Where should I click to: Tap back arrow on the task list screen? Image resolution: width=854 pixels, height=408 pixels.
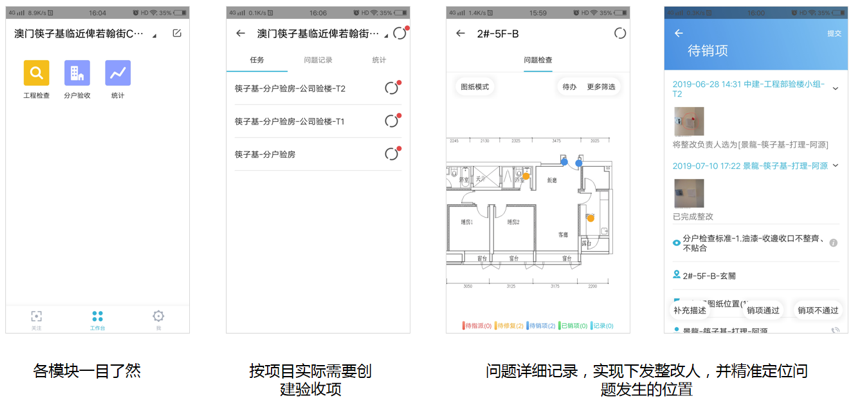coord(240,33)
